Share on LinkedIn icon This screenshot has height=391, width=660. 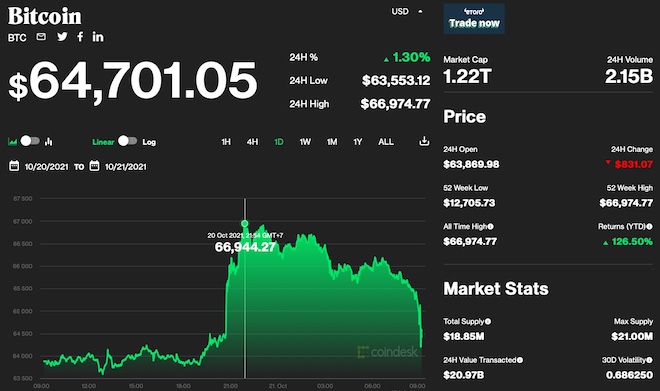(98, 37)
